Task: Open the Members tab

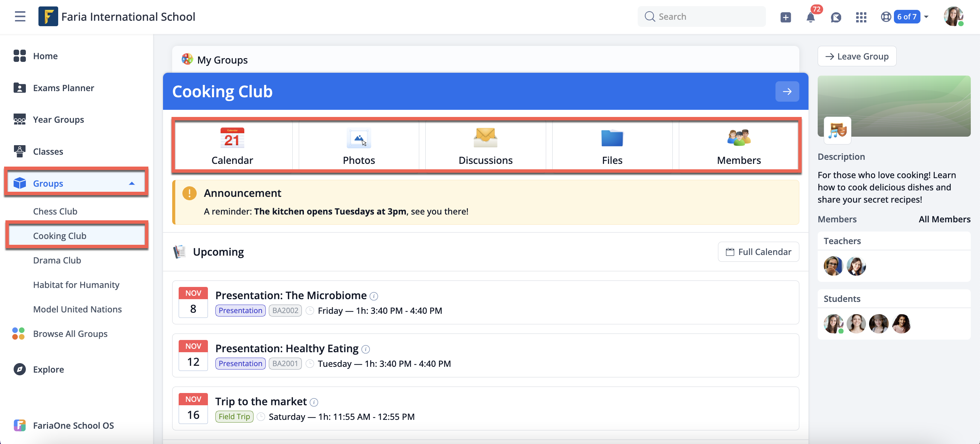Action: (739, 146)
